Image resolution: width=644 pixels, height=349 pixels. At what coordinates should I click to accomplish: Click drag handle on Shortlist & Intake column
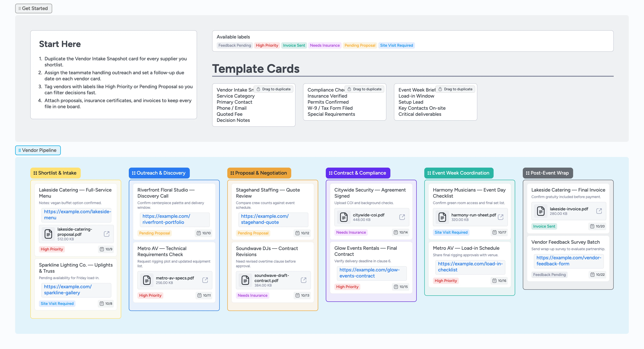pos(35,173)
